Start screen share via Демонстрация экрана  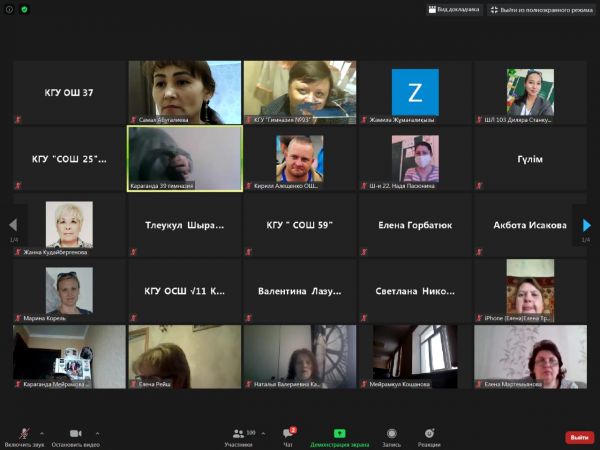click(339, 436)
